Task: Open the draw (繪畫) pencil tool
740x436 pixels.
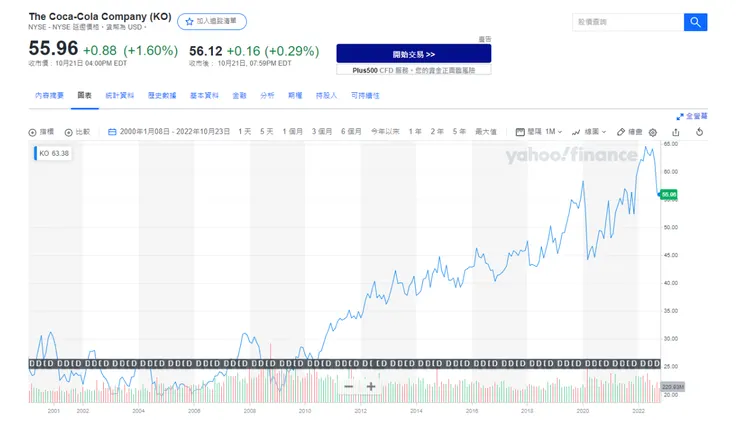Action: [x=630, y=132]
